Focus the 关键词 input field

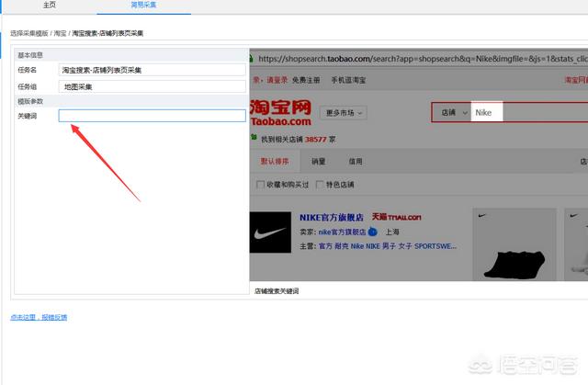(152, 116)
